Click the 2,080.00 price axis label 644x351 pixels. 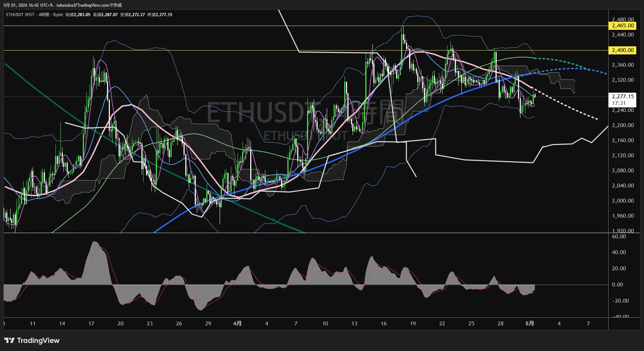pyautogui.click(x=623, y=171)
